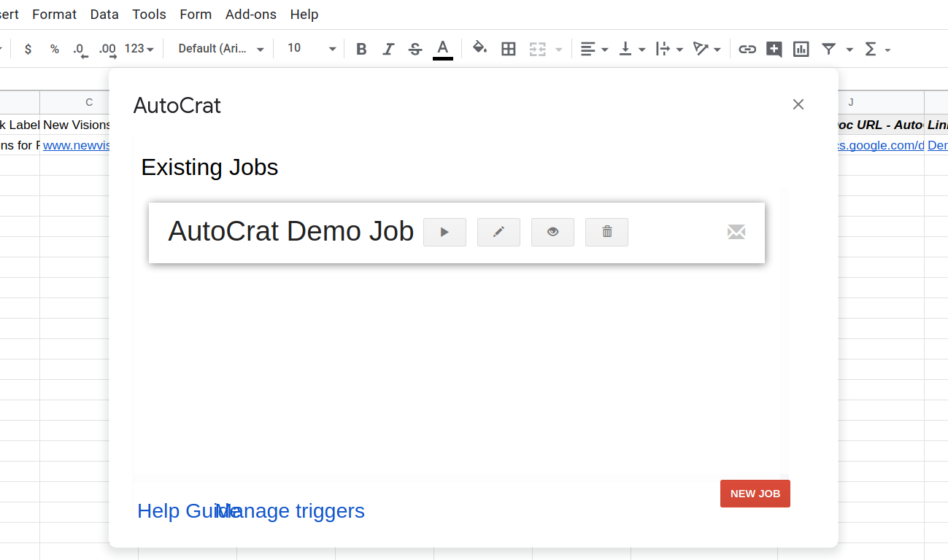Expand the filter views dropdown arrow
This screenshot has width=948, height=560.
tap(849, 50)
